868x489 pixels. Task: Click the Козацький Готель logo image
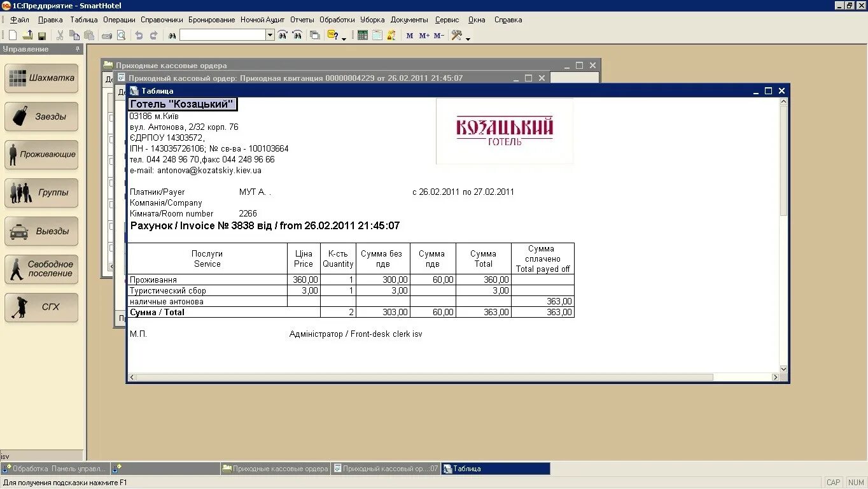point(505,131)
